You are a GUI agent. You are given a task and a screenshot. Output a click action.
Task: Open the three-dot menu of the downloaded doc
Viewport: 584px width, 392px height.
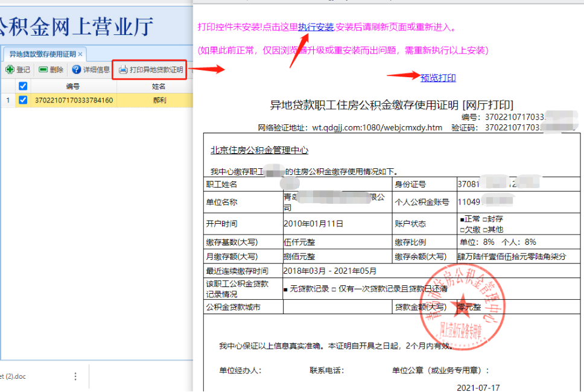pos(75,376)
